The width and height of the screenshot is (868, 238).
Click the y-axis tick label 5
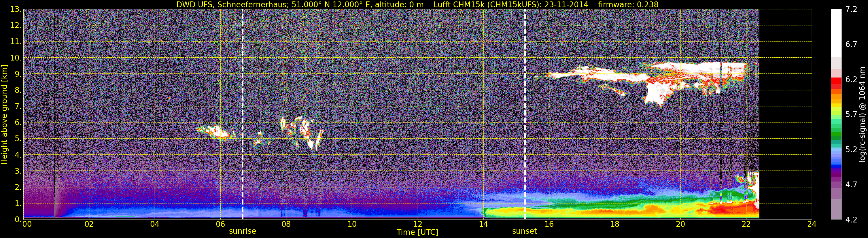pyautogui.click(x=18, y=139)
